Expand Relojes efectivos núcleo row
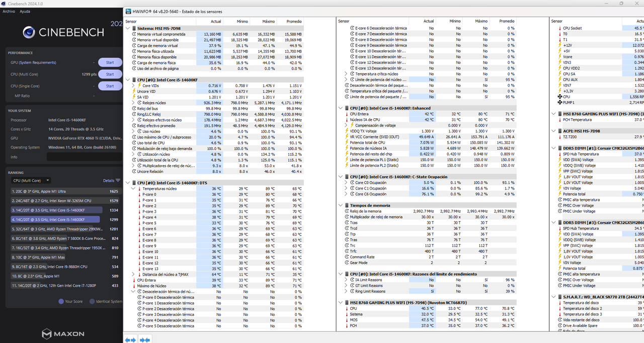644x343 pixels. coord(133,120)
